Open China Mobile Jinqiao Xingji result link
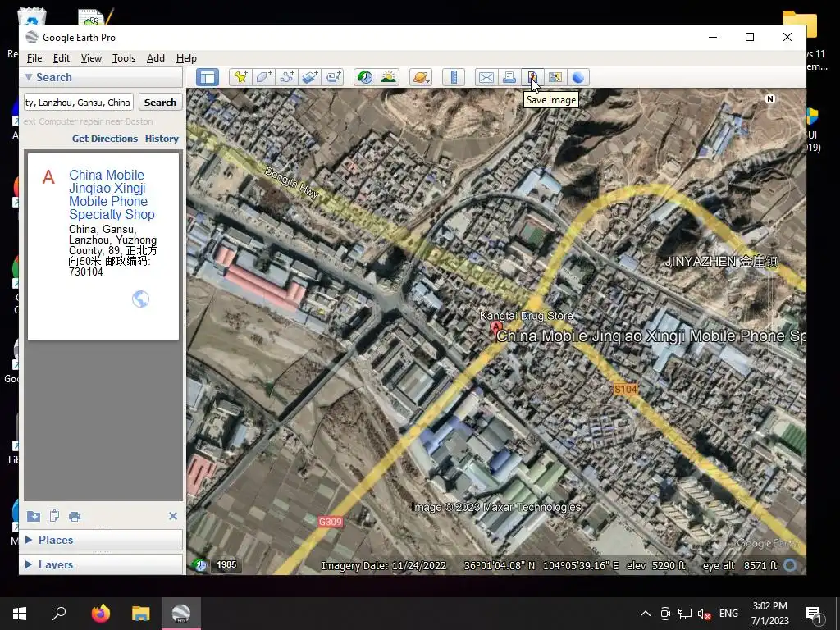 [112, 194]
